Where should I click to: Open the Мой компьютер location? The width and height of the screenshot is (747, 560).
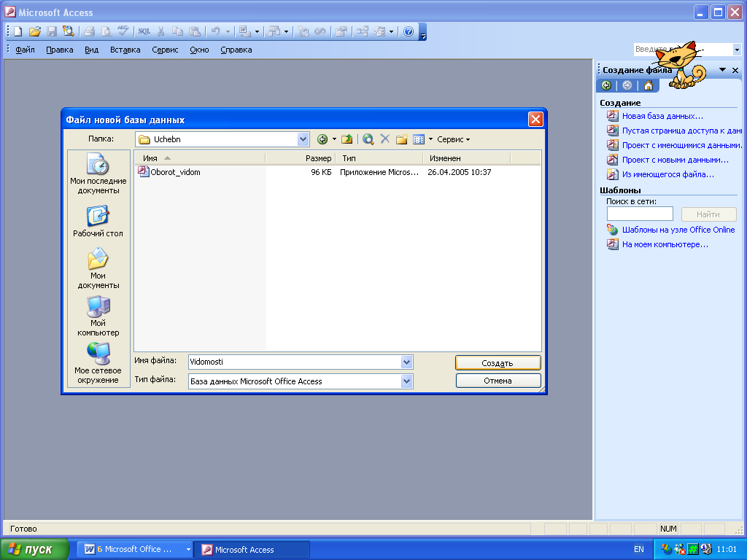(98, 316)
